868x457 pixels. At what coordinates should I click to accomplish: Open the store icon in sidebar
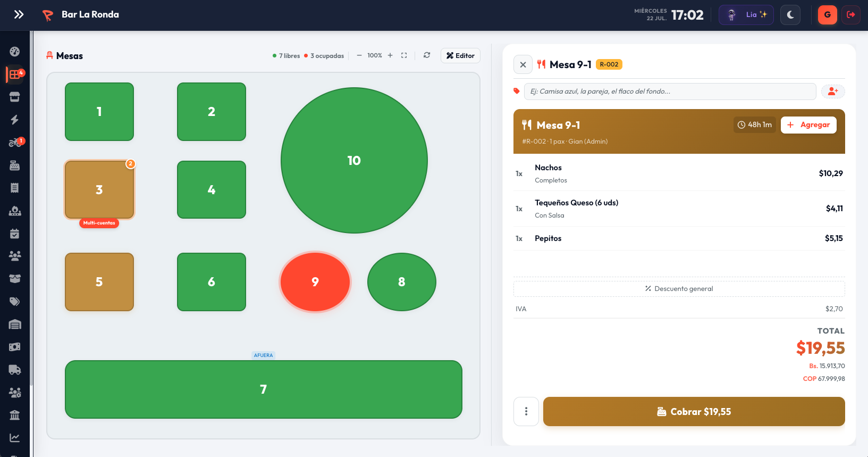click(x=15, y=97)
